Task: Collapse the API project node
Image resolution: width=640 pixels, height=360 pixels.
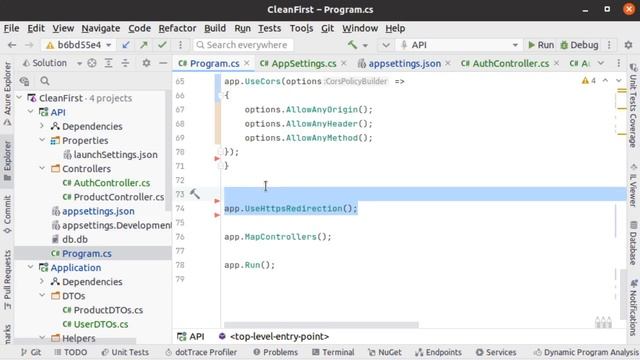Action: tap(31, 112)
